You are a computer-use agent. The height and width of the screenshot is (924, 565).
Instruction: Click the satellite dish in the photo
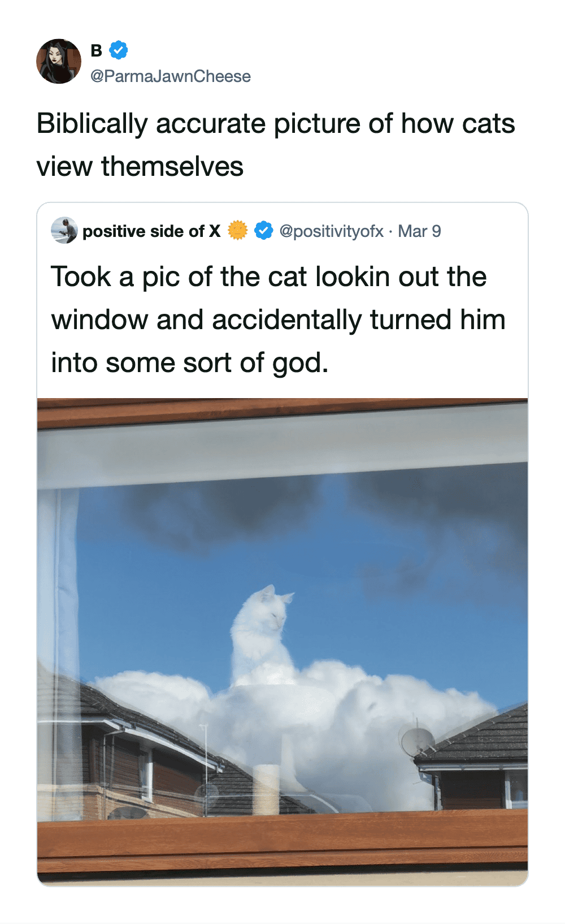(416, 740)
